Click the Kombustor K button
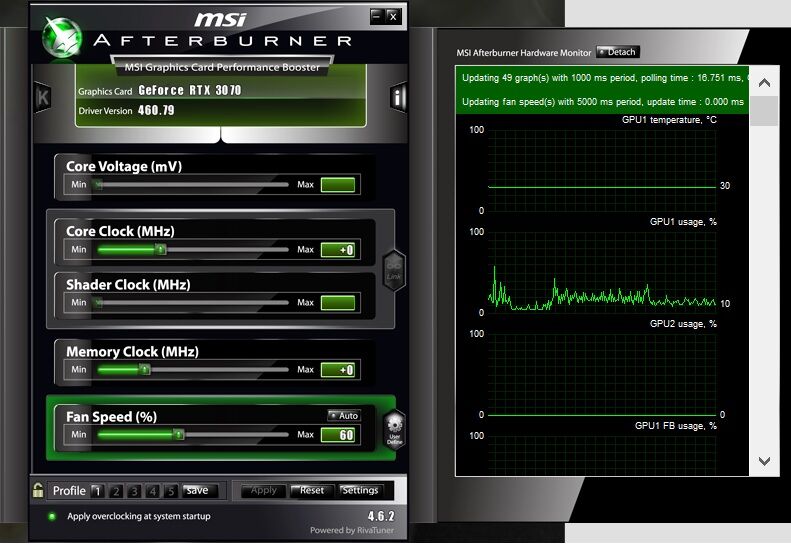 (43, 97)
